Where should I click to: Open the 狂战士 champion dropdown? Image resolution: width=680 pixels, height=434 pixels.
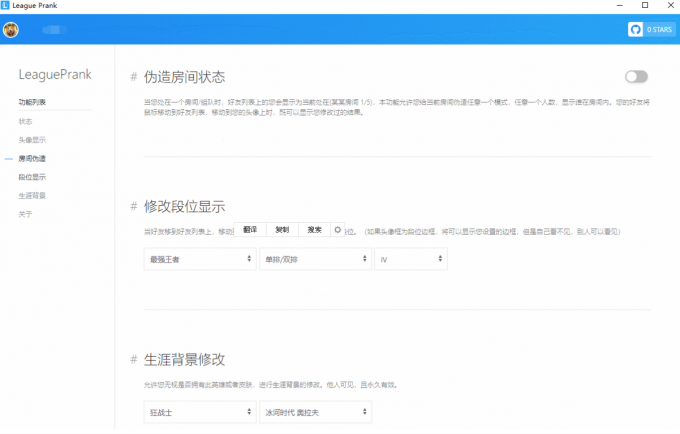[200, 412]
